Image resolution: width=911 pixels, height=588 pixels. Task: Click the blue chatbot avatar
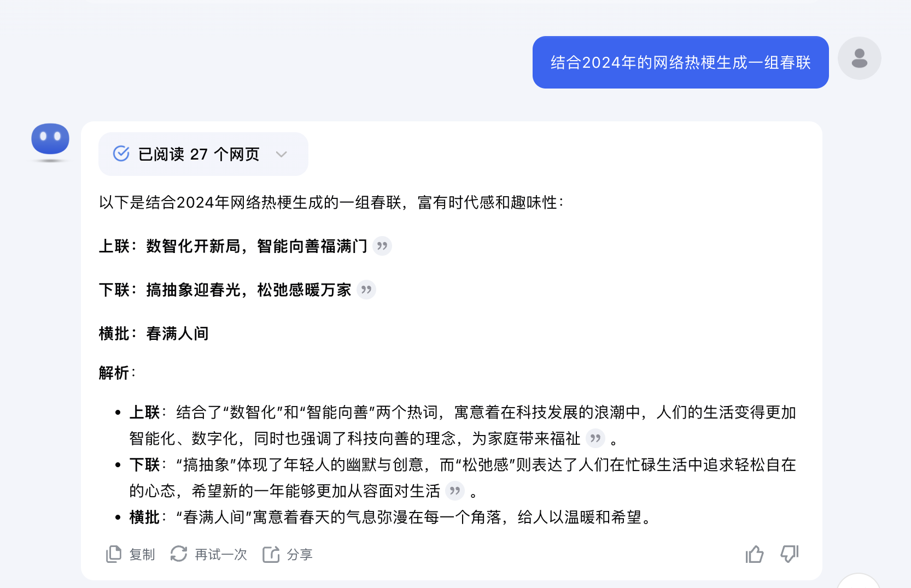pos(50,139)
